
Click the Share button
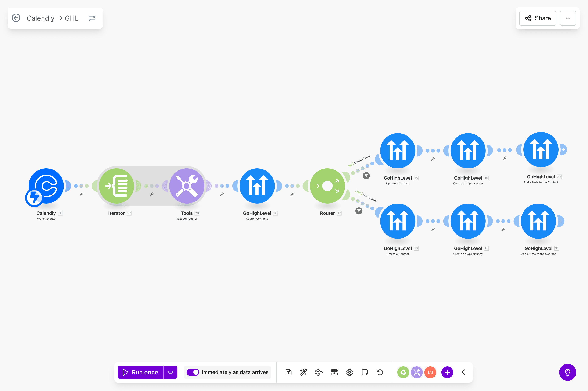tap(538, 18)
